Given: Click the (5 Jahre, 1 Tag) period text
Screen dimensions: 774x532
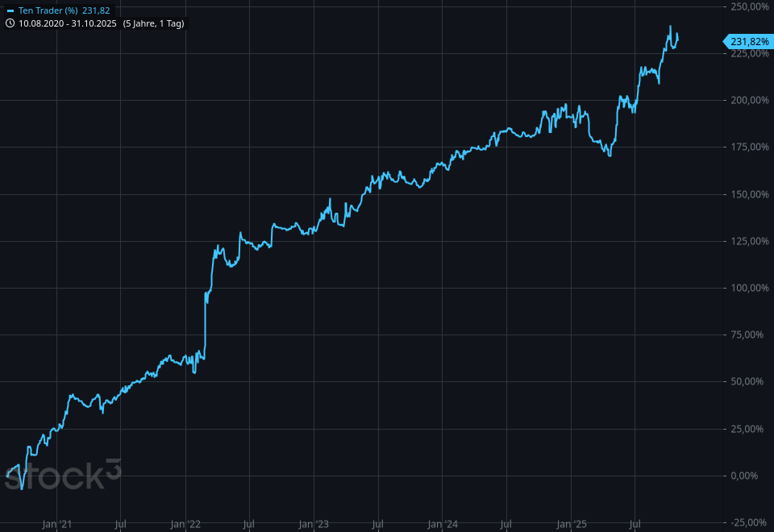Looking at the screenshot, I should point(153,23).
